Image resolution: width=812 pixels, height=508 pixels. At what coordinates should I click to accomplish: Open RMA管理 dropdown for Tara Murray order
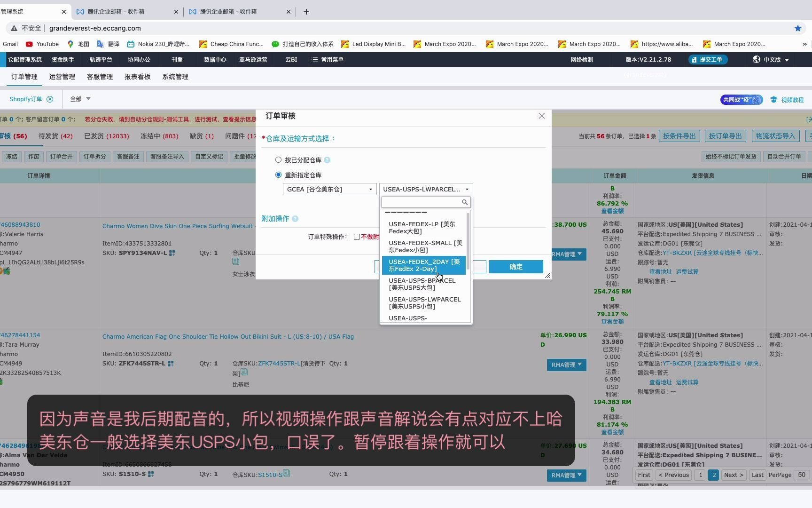pyautogui.click(x=566, y=365)
